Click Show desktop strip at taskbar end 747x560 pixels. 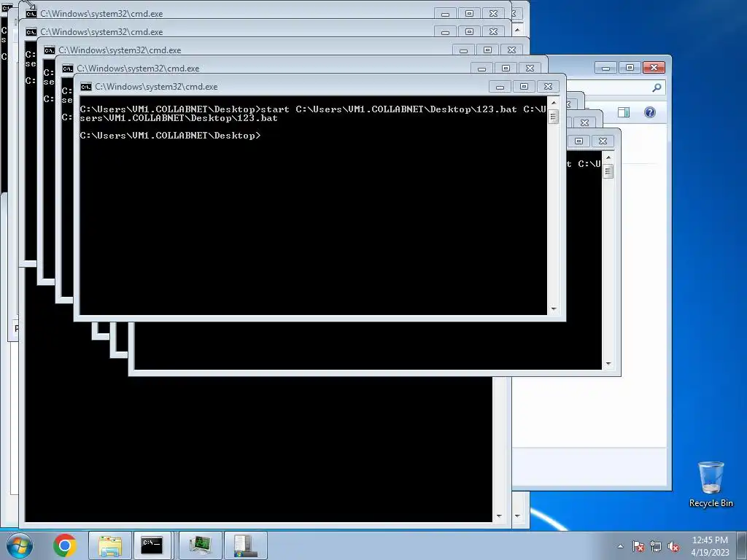(x=742, y=545)
